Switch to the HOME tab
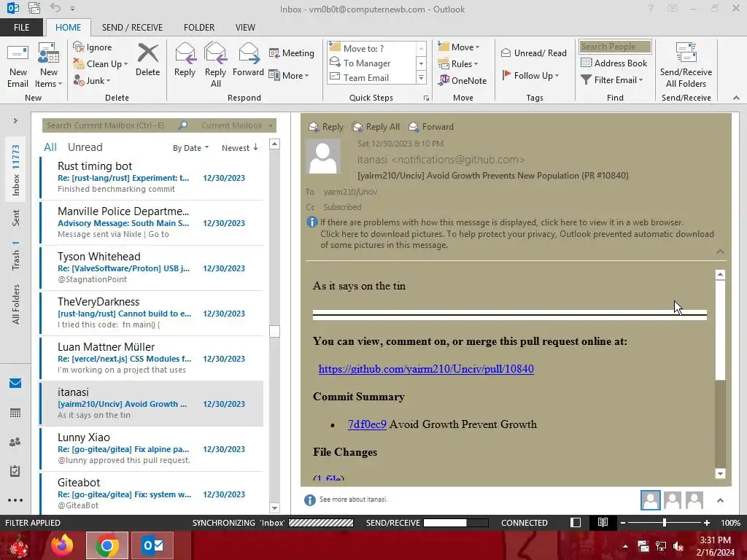Viewport: 747px width, 560px height. [x=68, y=27]
